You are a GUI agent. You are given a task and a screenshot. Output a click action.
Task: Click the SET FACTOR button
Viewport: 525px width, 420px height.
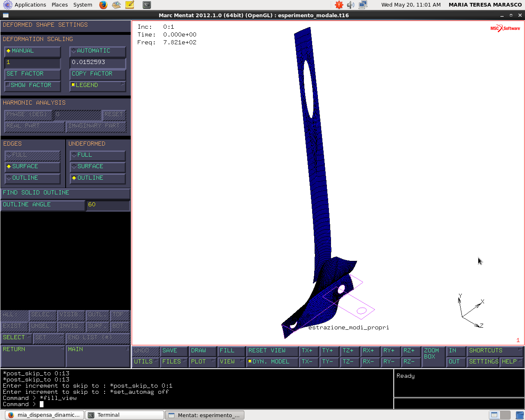point(32,74)
